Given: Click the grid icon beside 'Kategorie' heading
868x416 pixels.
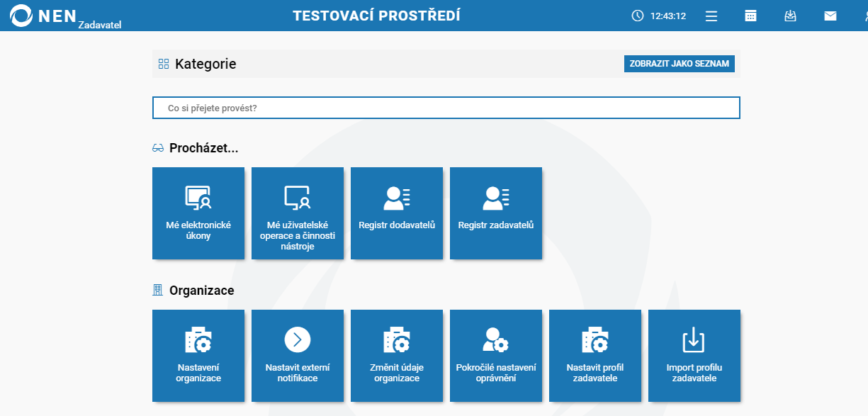Looking at the screenshot, I should [x=164, y=64].
